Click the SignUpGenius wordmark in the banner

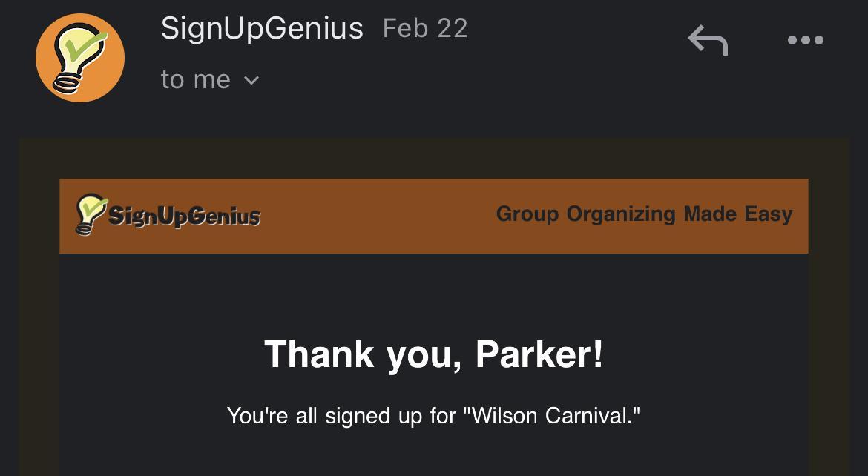184,216
